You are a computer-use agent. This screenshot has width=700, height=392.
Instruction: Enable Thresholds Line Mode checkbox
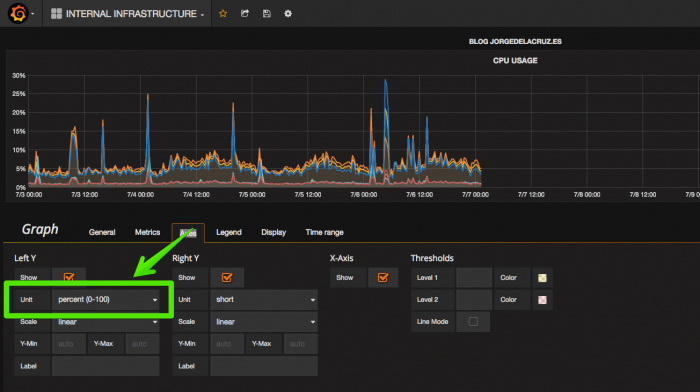click(x=473, y=321)
